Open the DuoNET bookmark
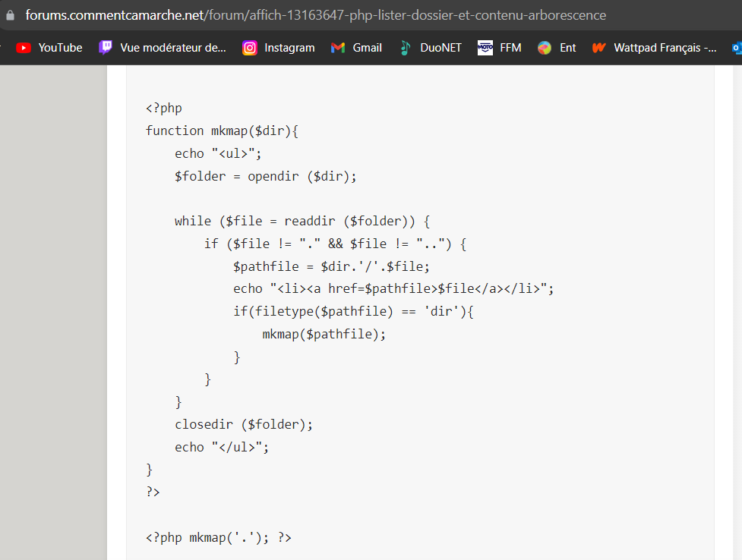The height and width of the screenshot is (560, 742). pos(430,48)
